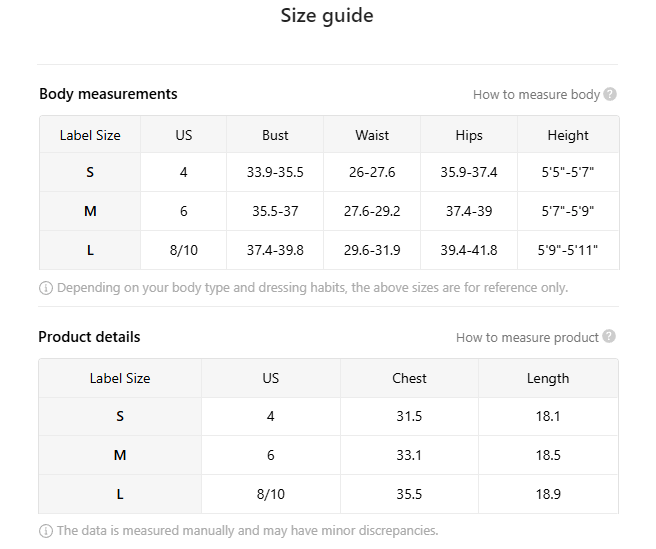656x549 pixels.
Task: Click the Bust column header in body measurements
Action: (x=275, y=135)
